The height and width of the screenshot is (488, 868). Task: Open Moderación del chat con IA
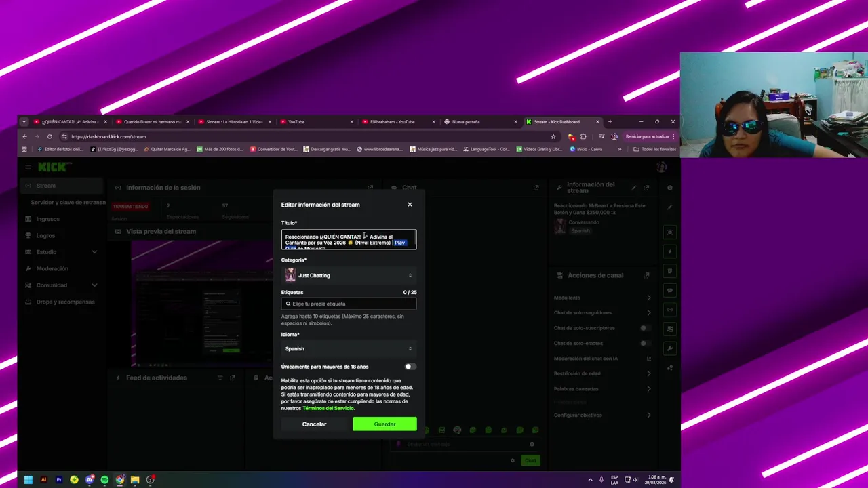click(x=603, y=359)
